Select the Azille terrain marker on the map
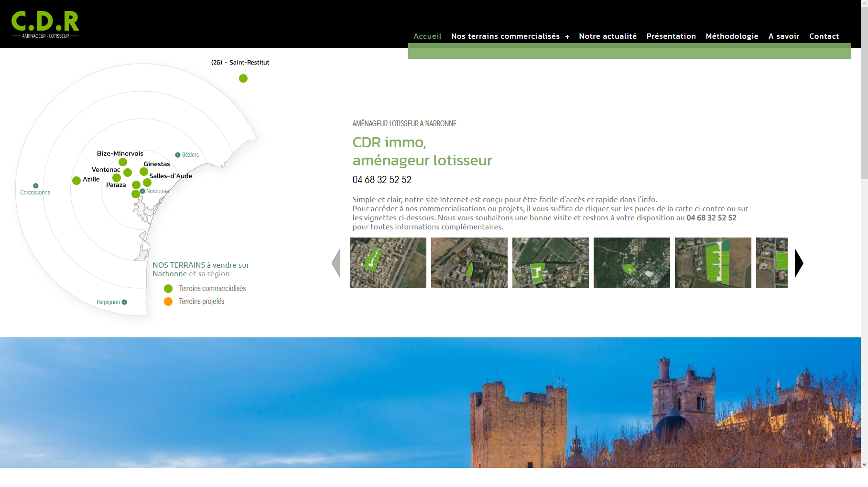The image size is (868, 487). [x=76, y=182]
